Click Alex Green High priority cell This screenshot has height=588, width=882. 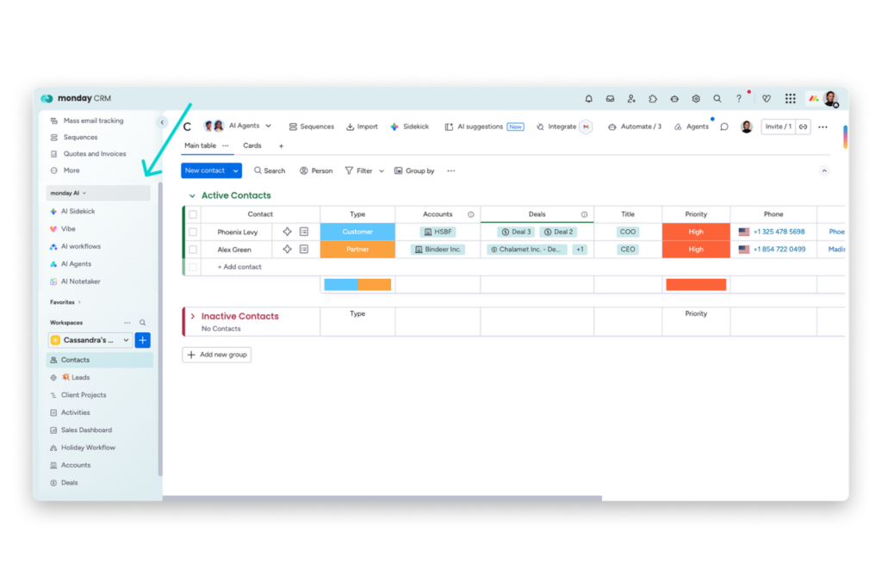pos(696,249)
